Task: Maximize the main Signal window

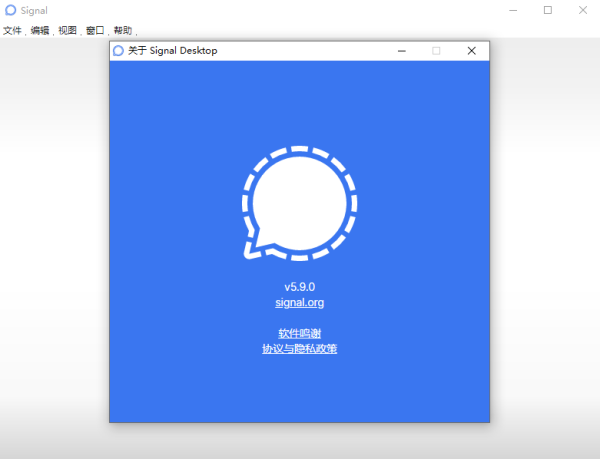Action: pyautogui.click(x=547, y=10)
